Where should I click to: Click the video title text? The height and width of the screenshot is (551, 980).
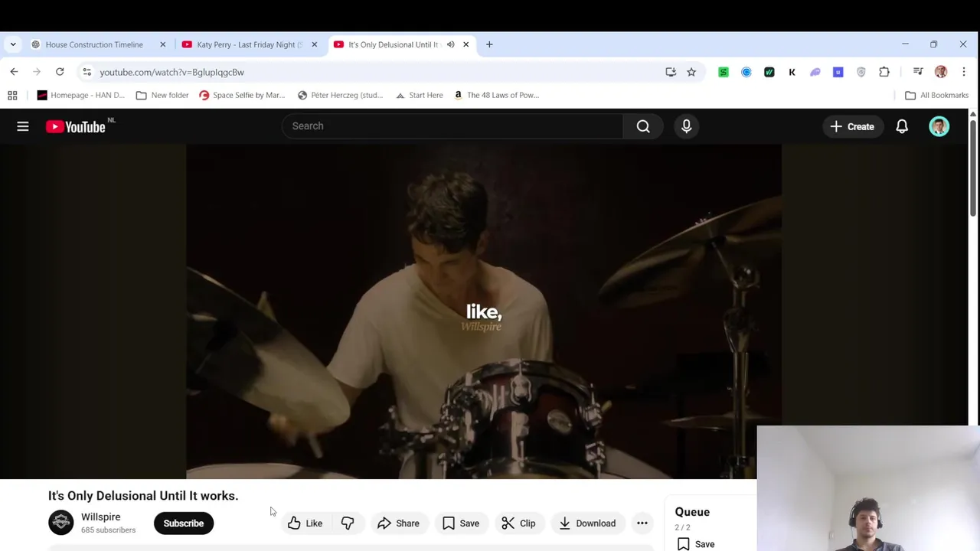pos(143,496)
